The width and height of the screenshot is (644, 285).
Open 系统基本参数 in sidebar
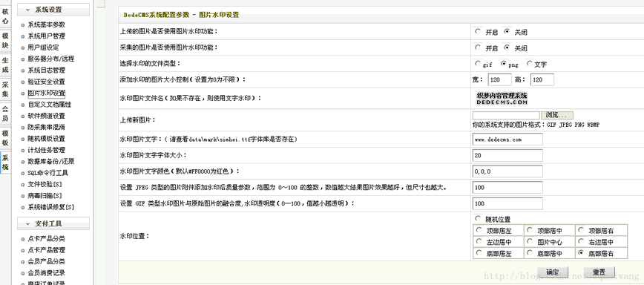pyautogui.click(x=47, y=24)
